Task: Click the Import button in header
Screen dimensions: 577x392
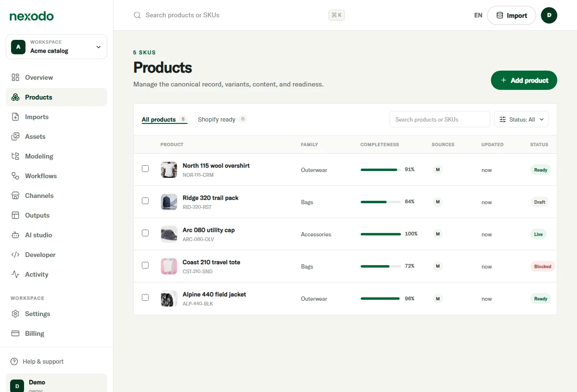Action: point(512,15)
